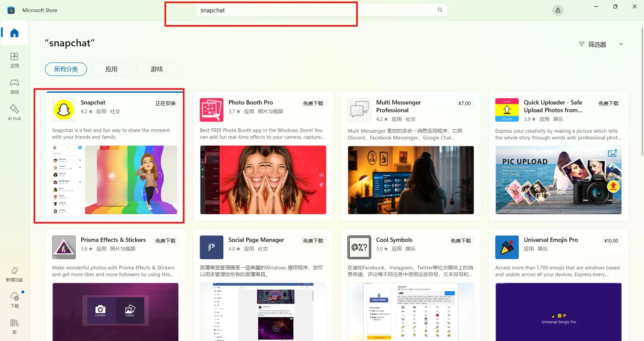Select the 游戏 filter tab
The height and width of the screenshot is (341, 644).
pyautogui.click(x=157, y=69)
